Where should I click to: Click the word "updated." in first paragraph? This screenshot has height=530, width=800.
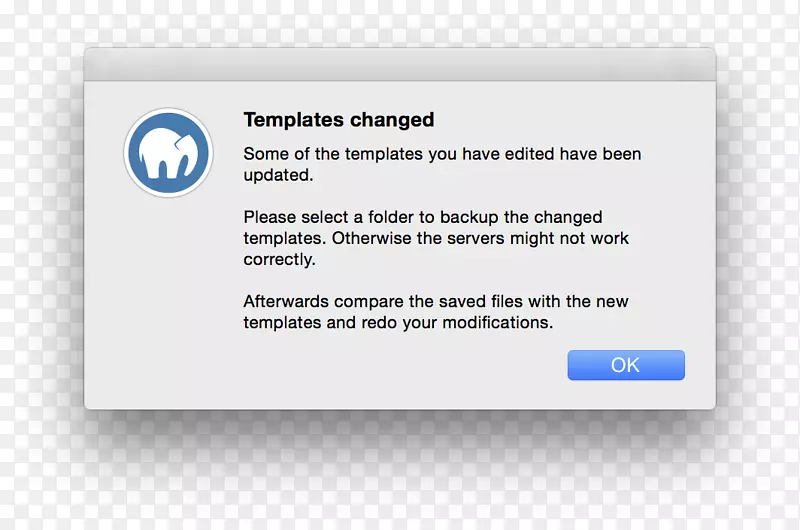[x=279, y=175]
